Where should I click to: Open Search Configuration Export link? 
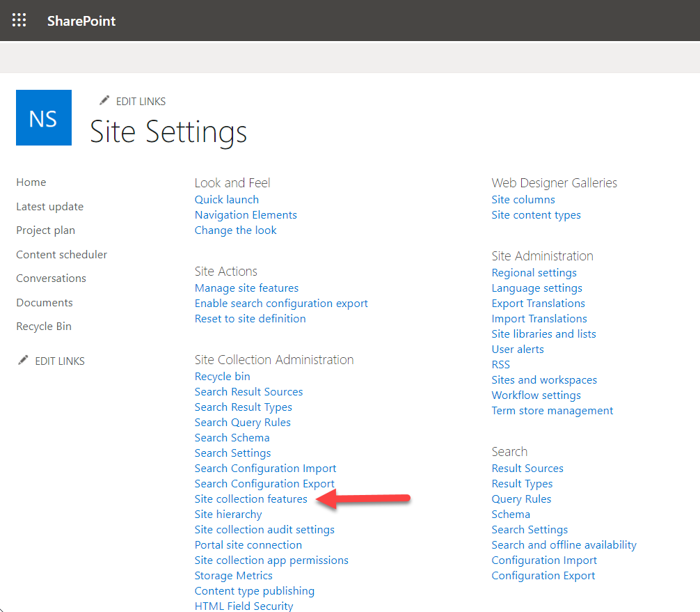coord(264,484)
